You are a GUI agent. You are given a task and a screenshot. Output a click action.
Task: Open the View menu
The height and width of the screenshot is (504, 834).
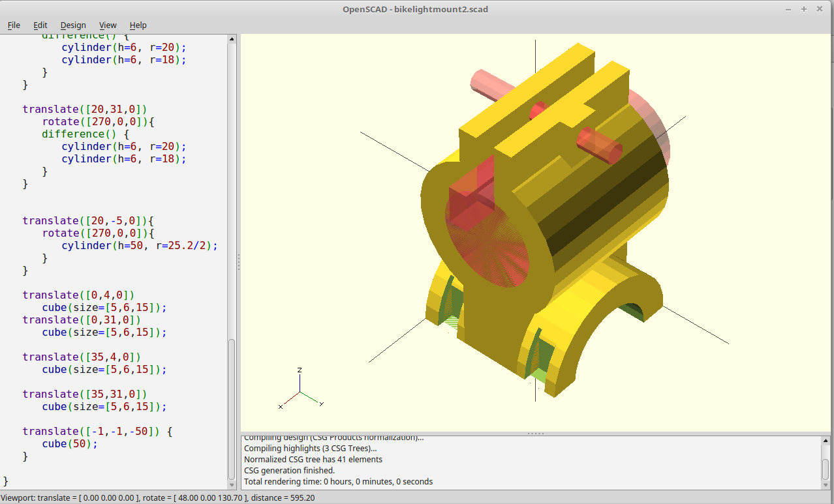click(x=108, y=25)
